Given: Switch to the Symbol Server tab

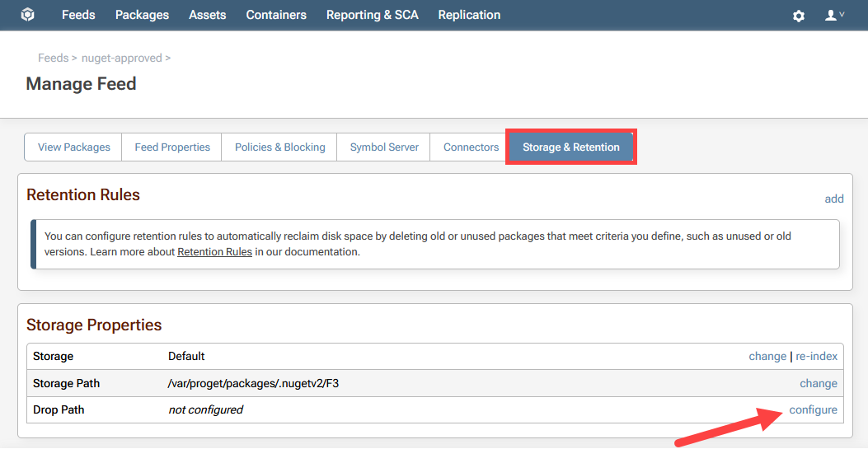Looking at the screenshot, I should (x=384, y=147).
